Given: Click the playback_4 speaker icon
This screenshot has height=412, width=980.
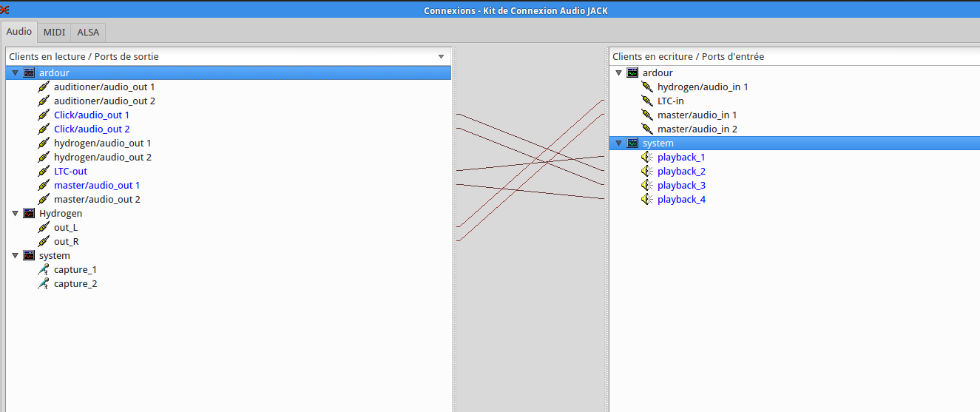Looking at the screenshot, I should [x=647, y=200].
